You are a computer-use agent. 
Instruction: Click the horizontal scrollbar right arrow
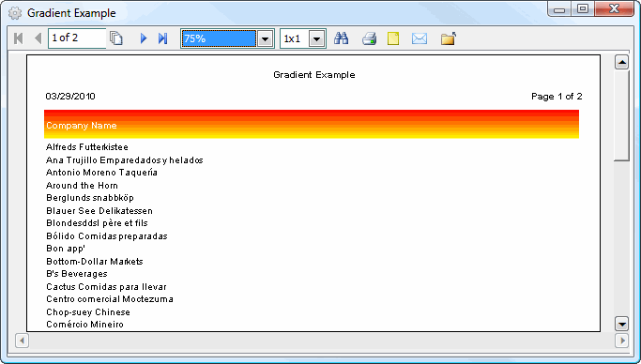pyautogui.click(x=622, y=341)
